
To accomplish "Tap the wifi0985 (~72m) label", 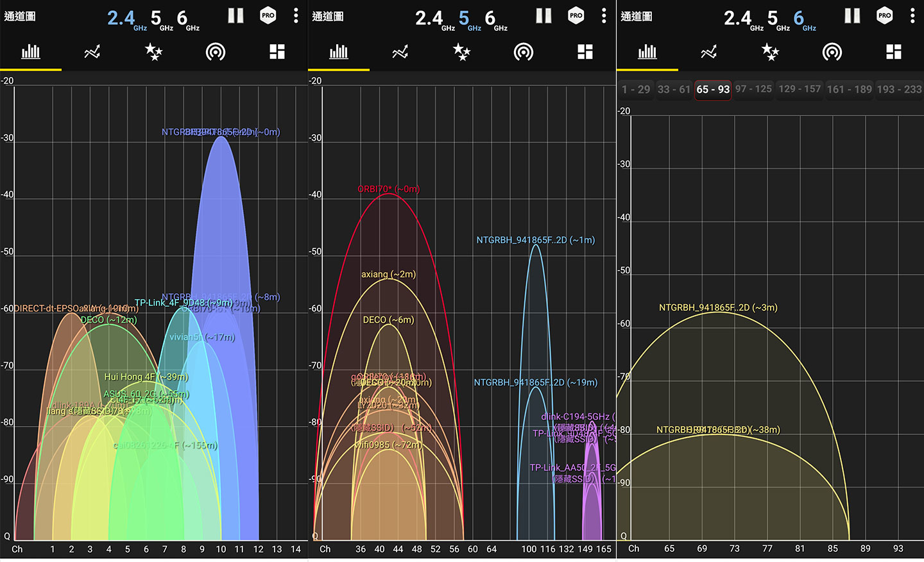I will [389, 445].
